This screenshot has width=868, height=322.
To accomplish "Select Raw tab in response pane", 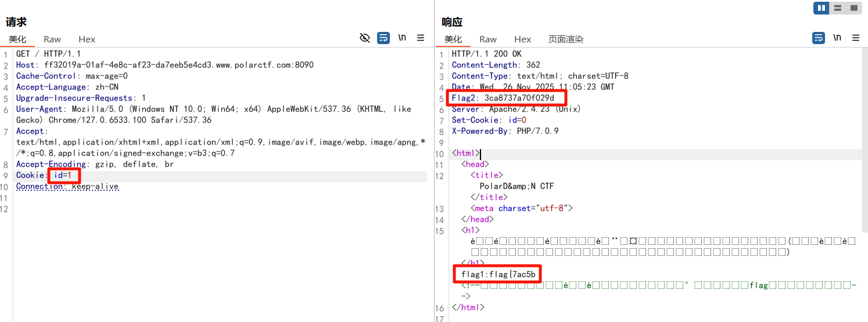I will [x=488, y=39].
